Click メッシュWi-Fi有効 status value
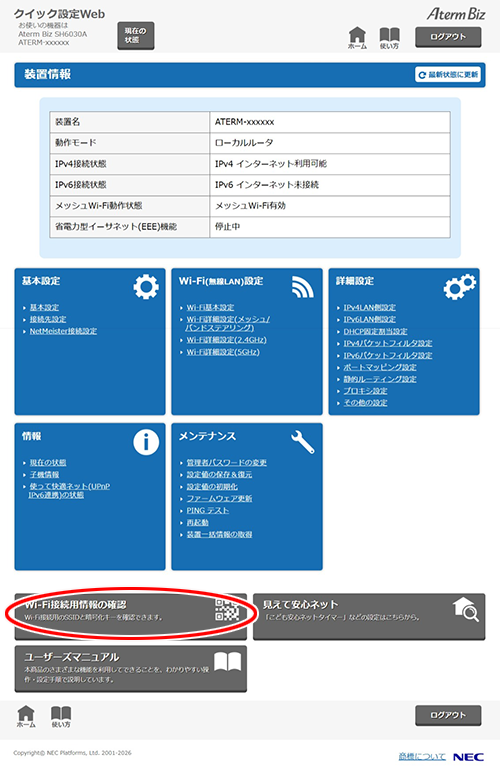The width and height of the screenshot is (500, 767). click(x=250, y=205)
